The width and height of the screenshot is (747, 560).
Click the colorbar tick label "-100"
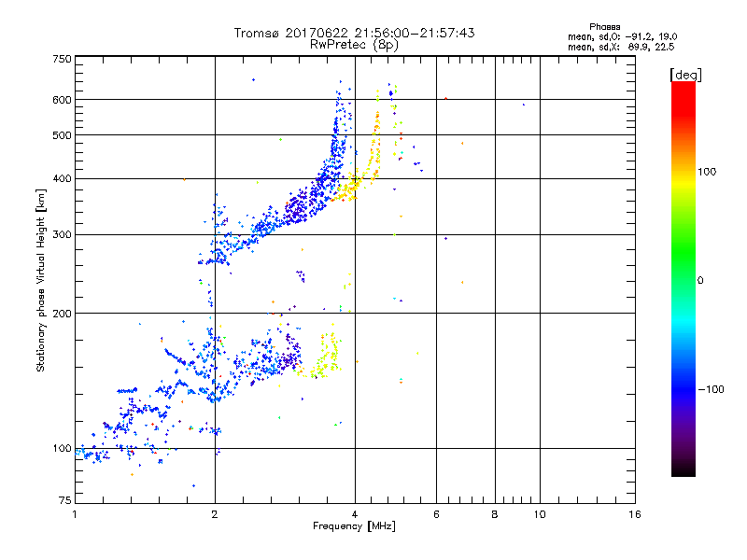(711, 389)
